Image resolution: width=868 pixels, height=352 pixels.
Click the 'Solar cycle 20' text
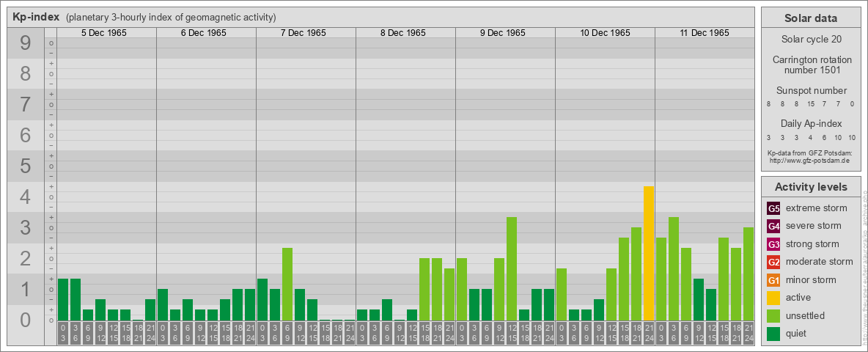[x=811, y=40]
